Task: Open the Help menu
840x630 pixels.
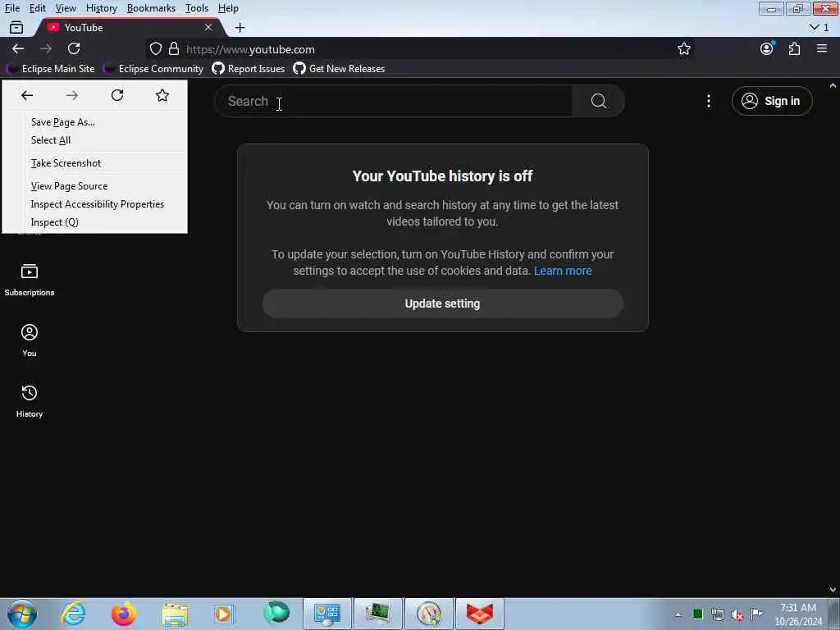Action: pyautogui.click(x=228, y=8)
